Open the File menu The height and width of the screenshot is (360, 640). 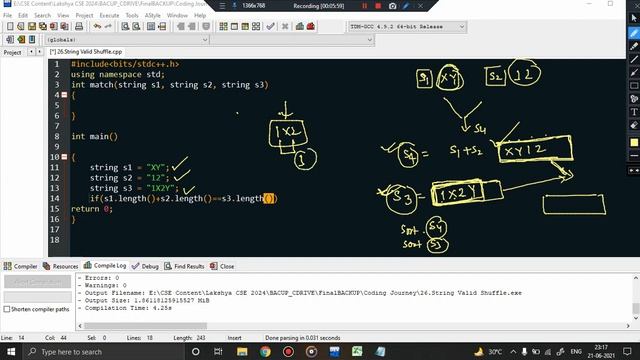8,15
